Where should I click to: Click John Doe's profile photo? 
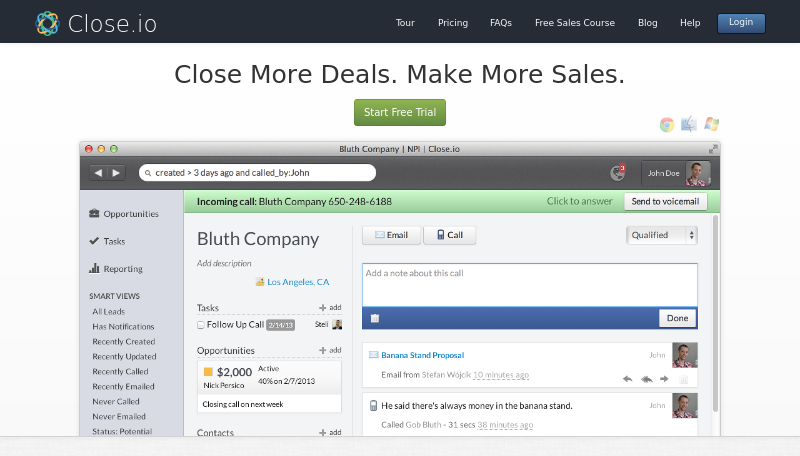click(697, 173)
